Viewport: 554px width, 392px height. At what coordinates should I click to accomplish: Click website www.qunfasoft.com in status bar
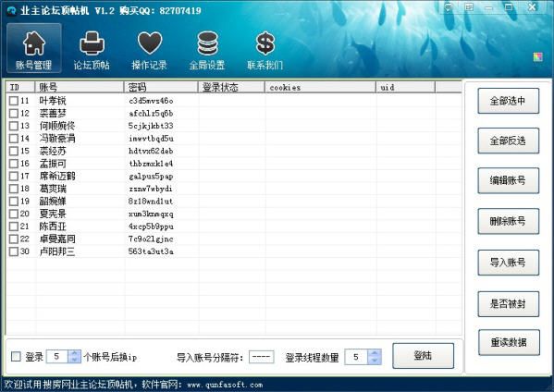coord(225,385)
